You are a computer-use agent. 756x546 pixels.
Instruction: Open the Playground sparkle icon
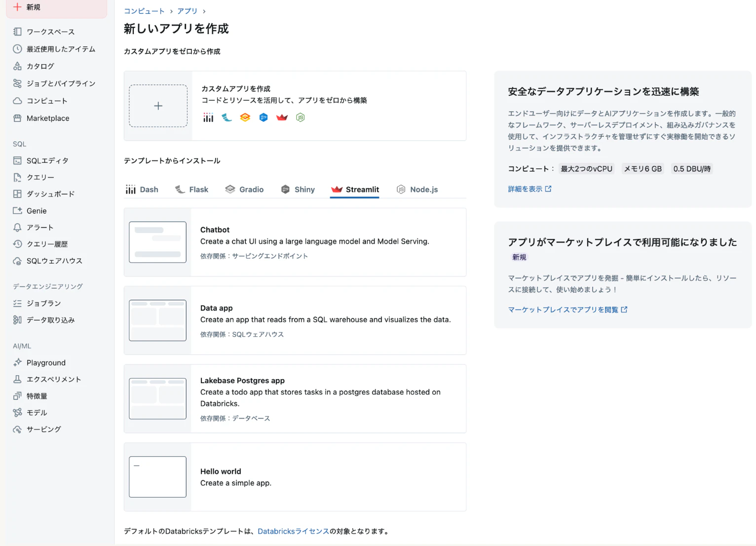click(x=17, y=362)
